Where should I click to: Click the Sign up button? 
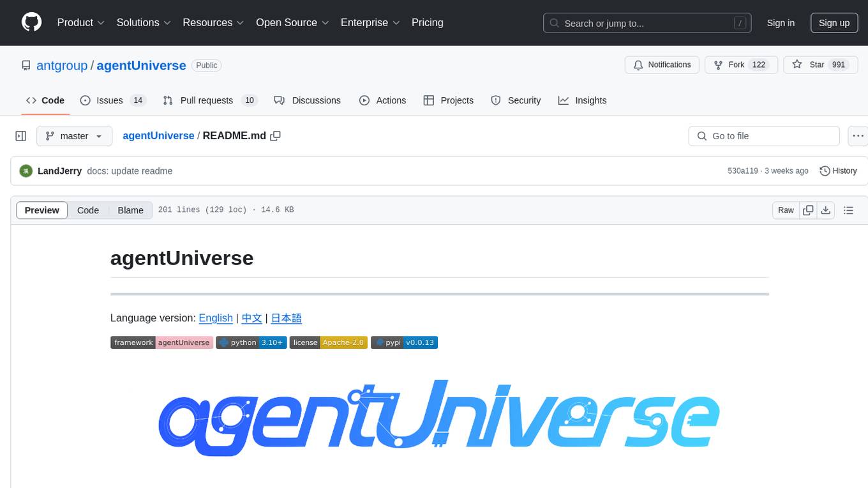tap(834, 23)
